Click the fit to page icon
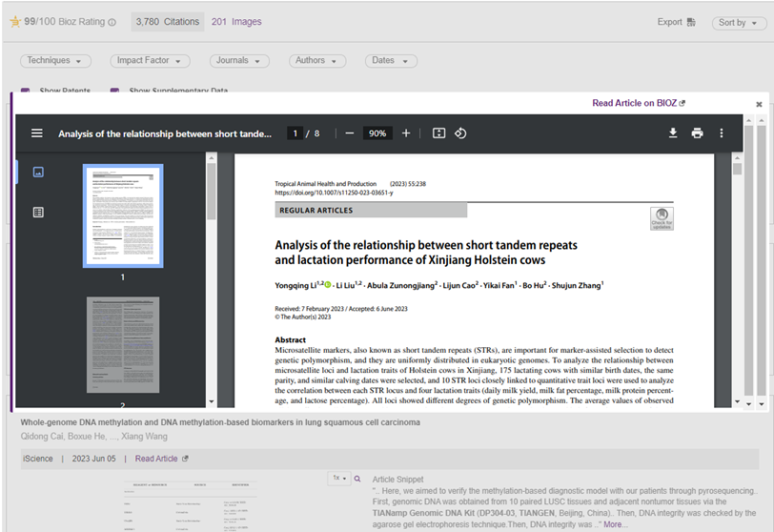Viewport: 774px width, 532px height. click(438, 133)
